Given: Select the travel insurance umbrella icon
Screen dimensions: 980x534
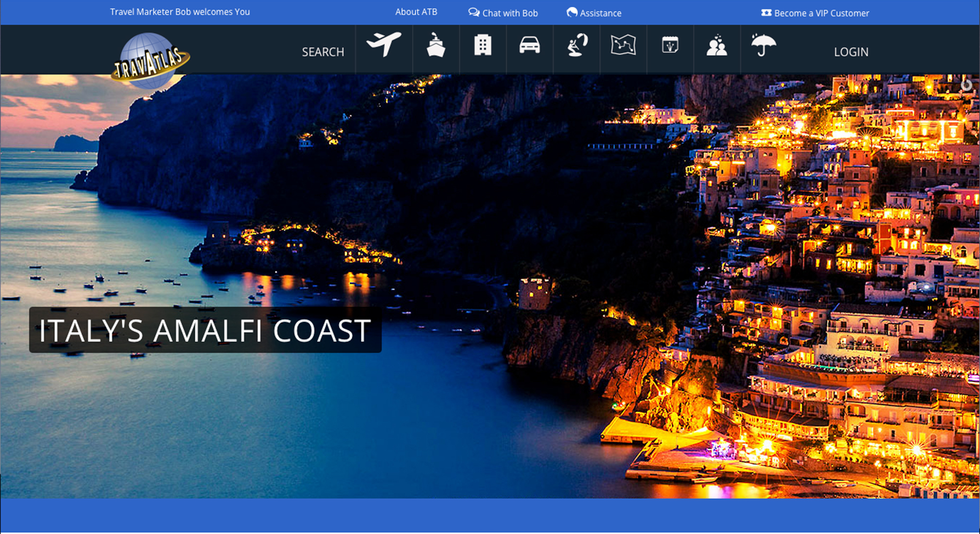Looking at the screenshot, I should click(763, 45).
